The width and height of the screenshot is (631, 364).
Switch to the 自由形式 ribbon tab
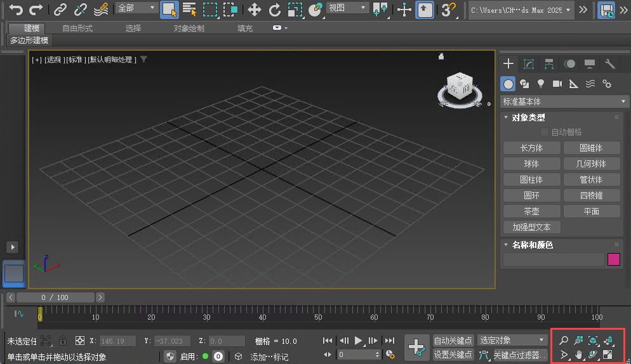[x=77, y=29]
